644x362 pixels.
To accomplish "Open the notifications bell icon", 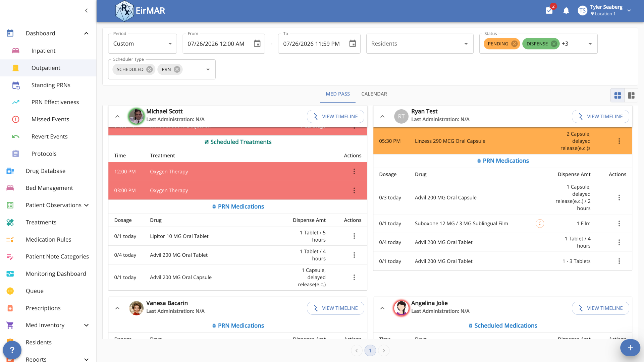I will coord(566,11).
